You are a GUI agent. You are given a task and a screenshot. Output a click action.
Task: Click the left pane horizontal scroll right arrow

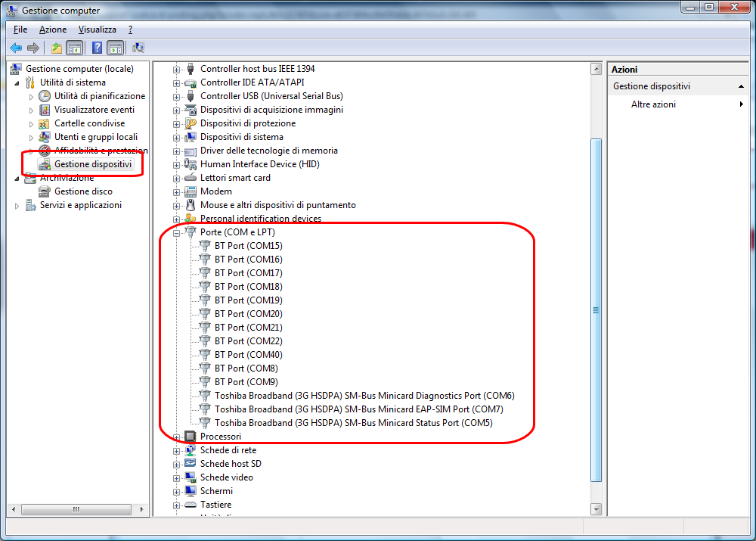[142, 509]
